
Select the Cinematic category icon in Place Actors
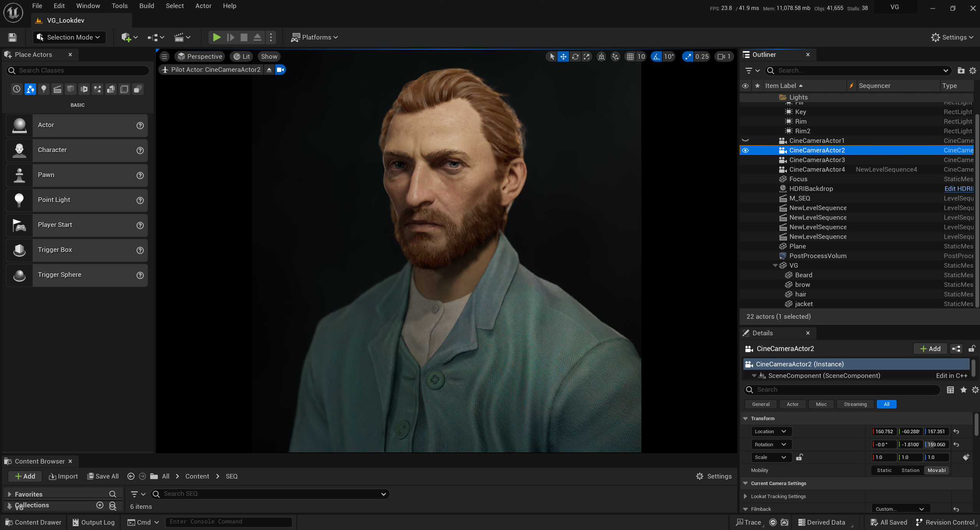pos(57,89)
